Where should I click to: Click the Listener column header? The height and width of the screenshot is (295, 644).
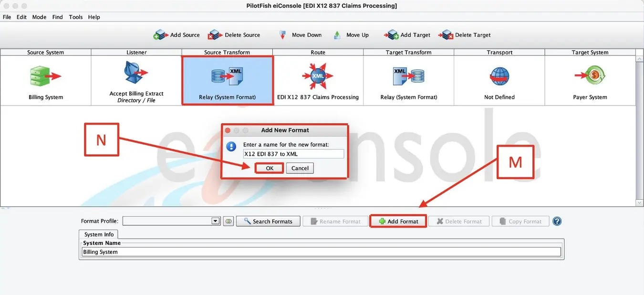pos(136,53)
